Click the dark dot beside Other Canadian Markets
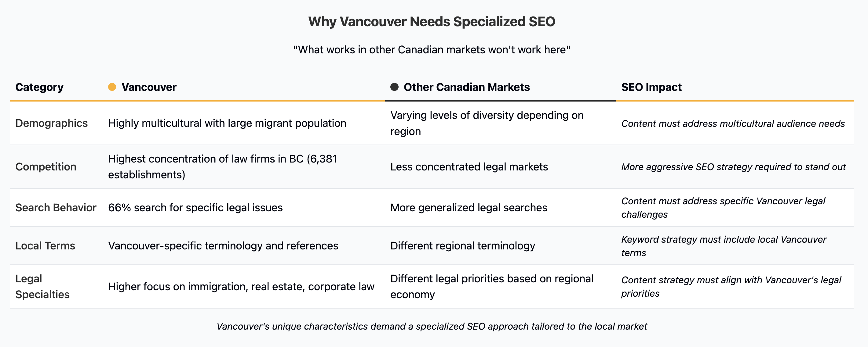 pyautogui.click(x=394, y=87)
